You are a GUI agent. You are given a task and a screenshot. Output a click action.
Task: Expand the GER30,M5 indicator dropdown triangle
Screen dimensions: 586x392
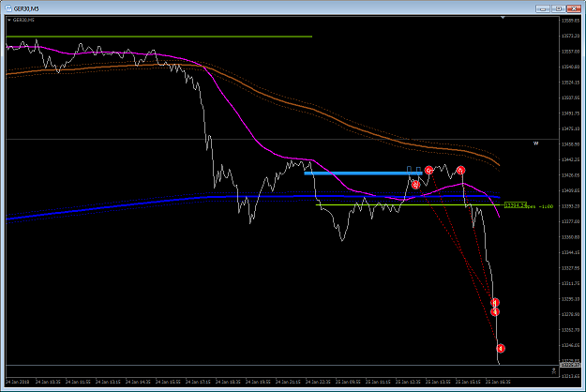9,20
